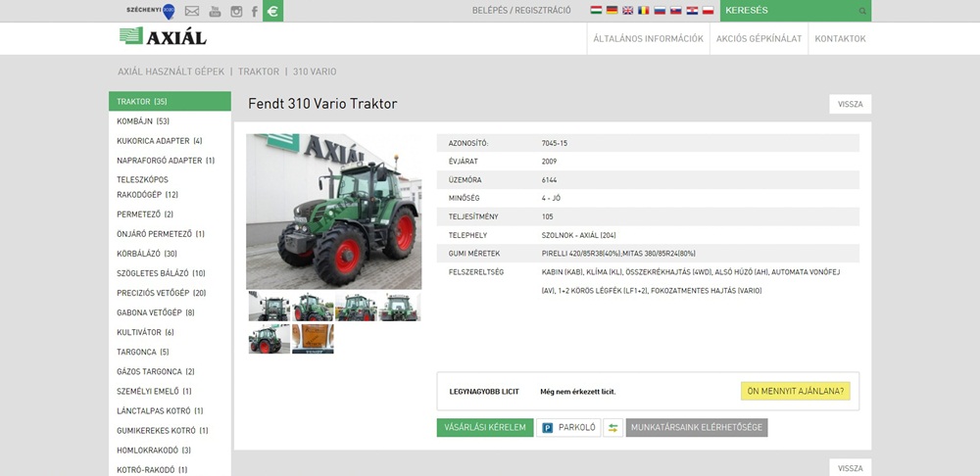This screenshot has height=476, width=980.
Task: Select TRAKTOR (35) category
Action: [170, 101]
